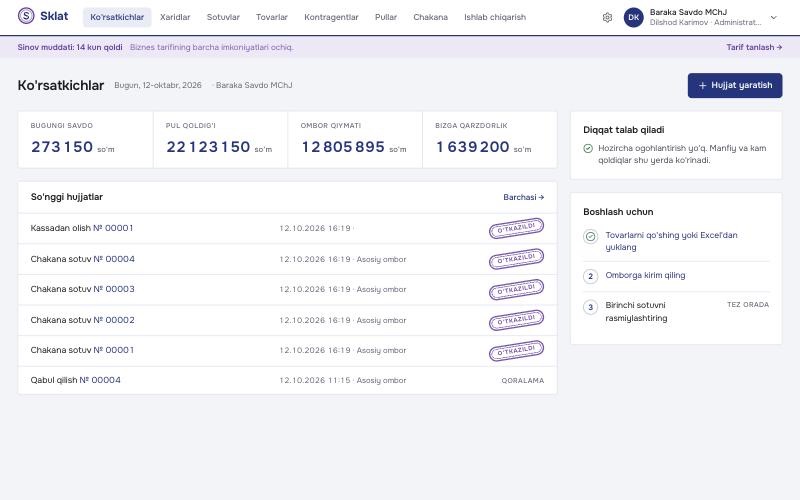Click the Hujjat yaratish button
Image resolution: width=800 pixels, height=500 pixels.
coord(735,85)
